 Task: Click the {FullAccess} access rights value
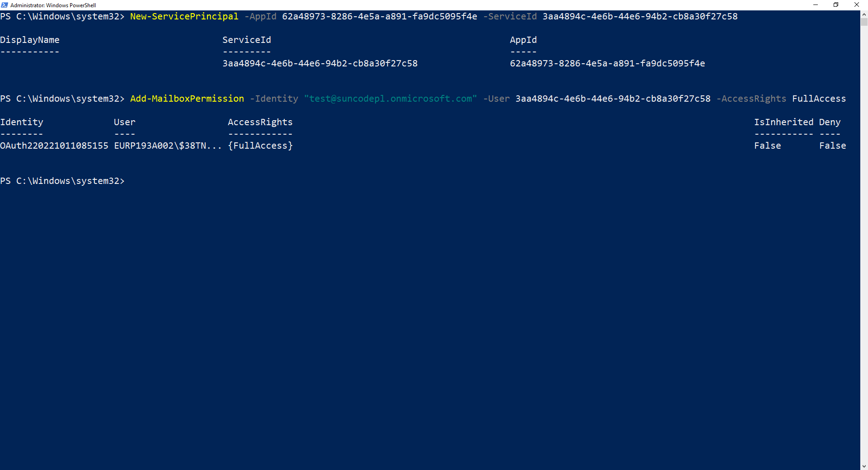pos(260,146)
